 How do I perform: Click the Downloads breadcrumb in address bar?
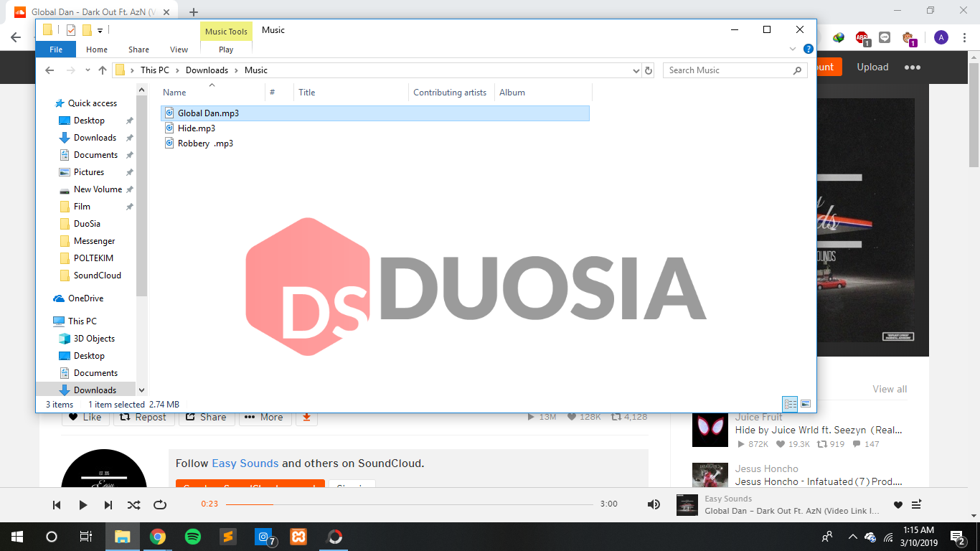tap(207, 70)
